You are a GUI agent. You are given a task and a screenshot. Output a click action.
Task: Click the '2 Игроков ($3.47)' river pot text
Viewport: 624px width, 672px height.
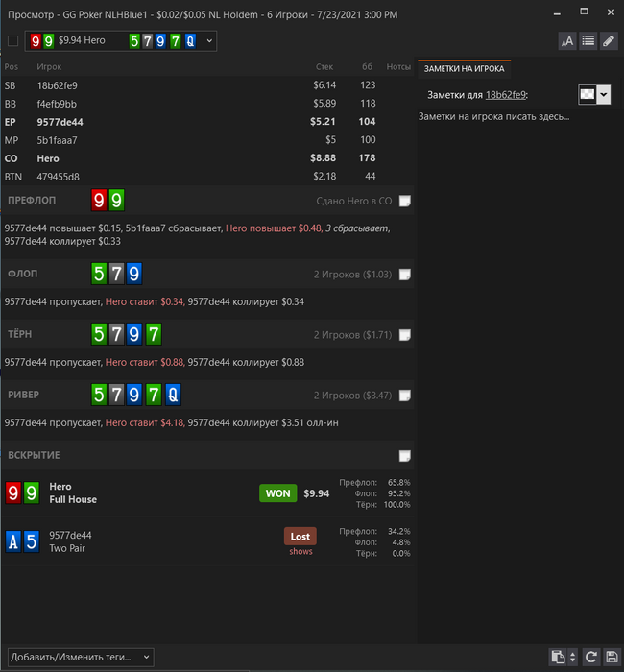click(352, 396)
